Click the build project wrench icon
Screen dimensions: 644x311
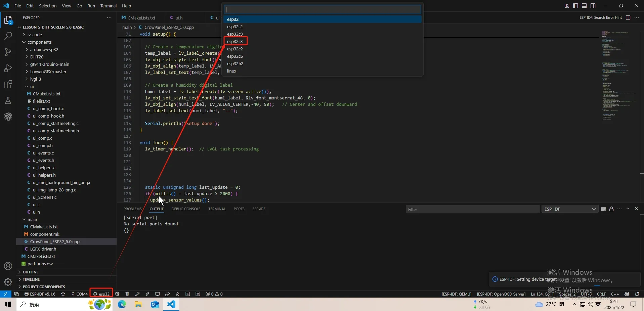[x=137, y=294]
